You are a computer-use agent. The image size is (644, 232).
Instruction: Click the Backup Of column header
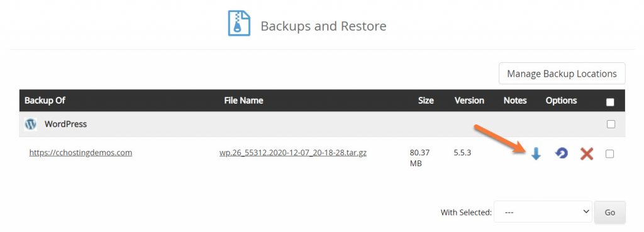pos(45,101)
